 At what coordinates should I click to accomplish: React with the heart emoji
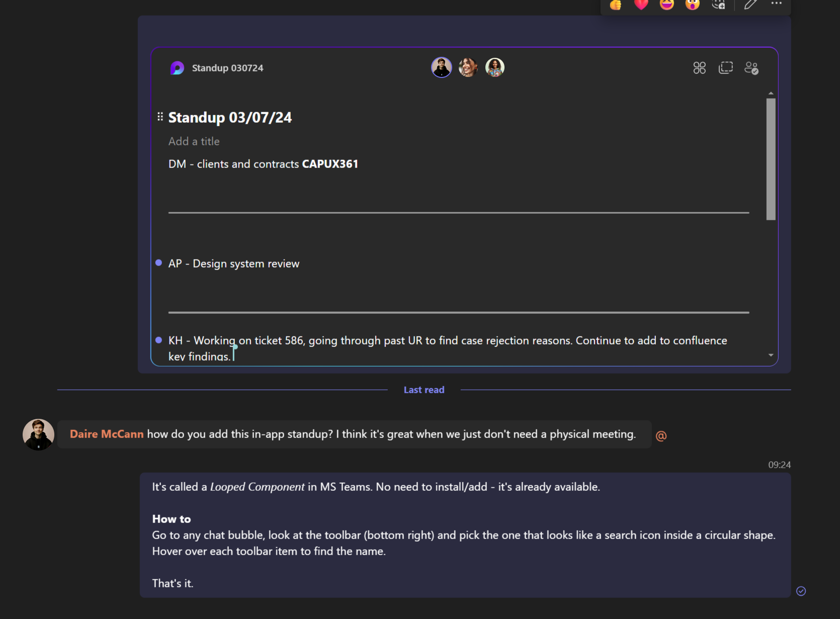click(641, 5)
